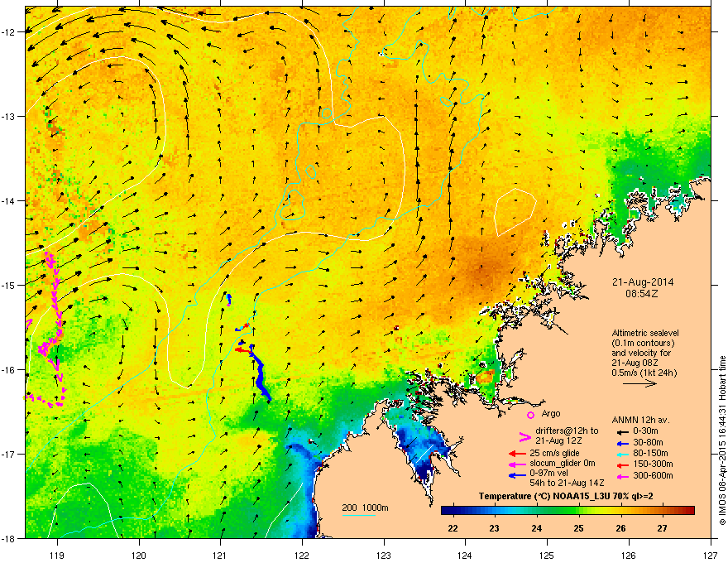Click the 54h to 21-Aug 14Z label
This screenshot has width=728, height=563.
tap(567, 483)
